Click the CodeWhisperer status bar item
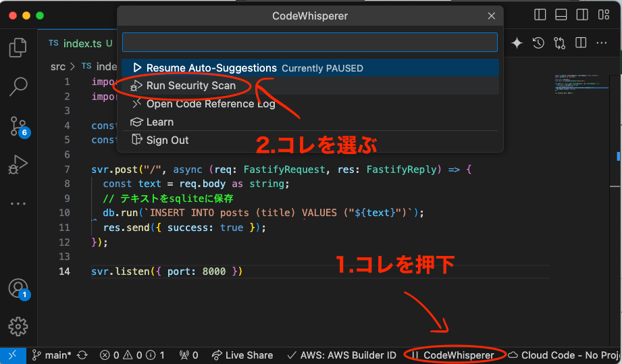This screenshot has height=364, width=622. pos(453,355)
